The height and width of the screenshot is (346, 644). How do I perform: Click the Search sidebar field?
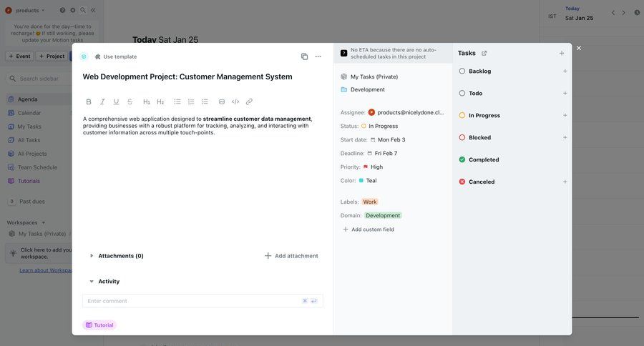click(39, 79)
